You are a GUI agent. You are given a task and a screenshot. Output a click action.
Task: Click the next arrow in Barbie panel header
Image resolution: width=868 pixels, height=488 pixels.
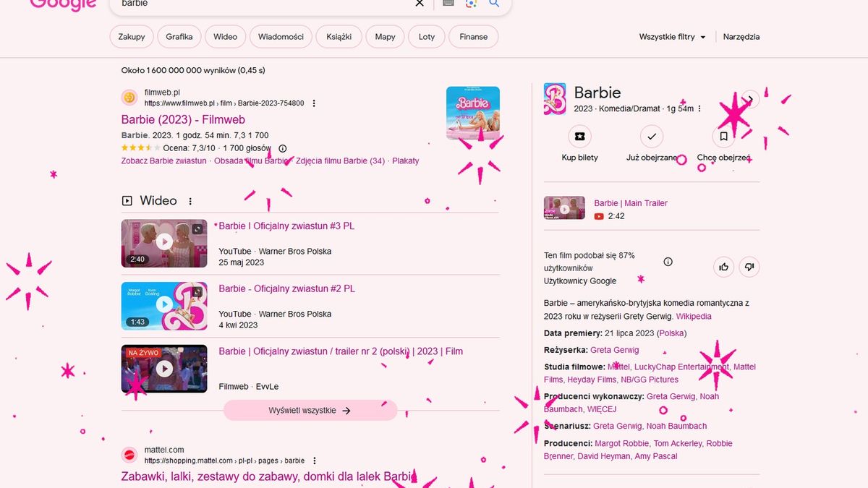[x=751, y=100]
